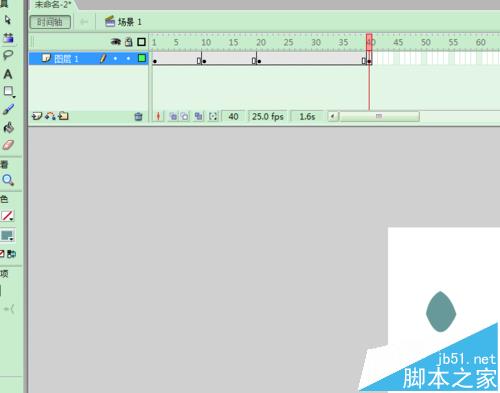500x393 pixels.
Task: Show all layers as outlines via the square header icon
Action: (x=141, y=42)
